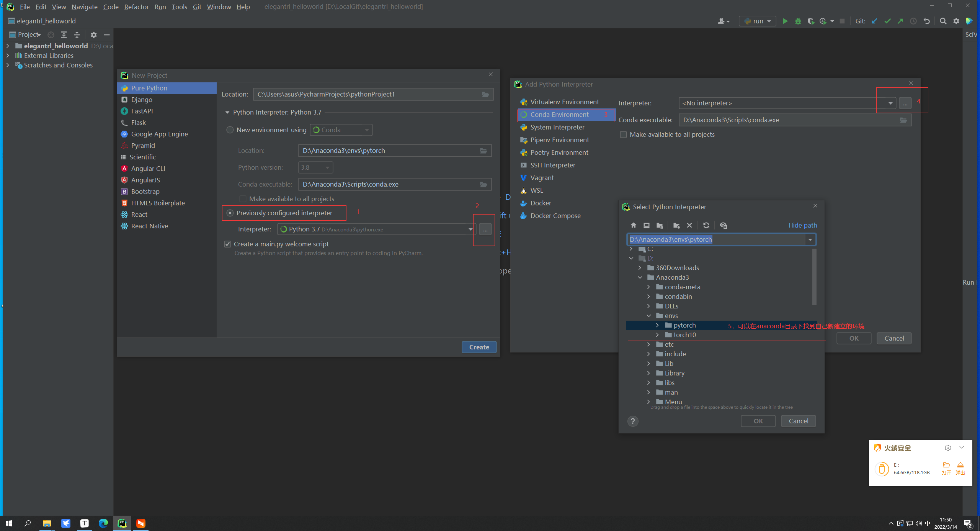Click Git update project blue arrow

[874, 21]
